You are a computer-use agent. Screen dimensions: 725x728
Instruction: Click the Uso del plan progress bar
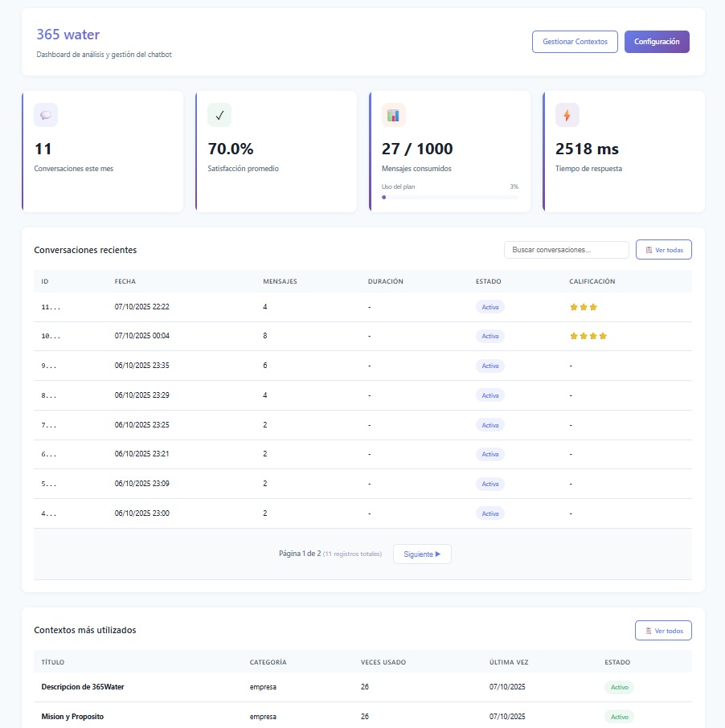coord(450,197)
